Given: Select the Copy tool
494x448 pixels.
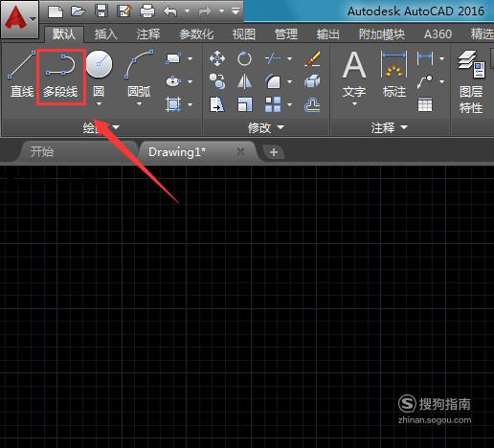Looking at the screenshot, I should [x=217, y=81].
